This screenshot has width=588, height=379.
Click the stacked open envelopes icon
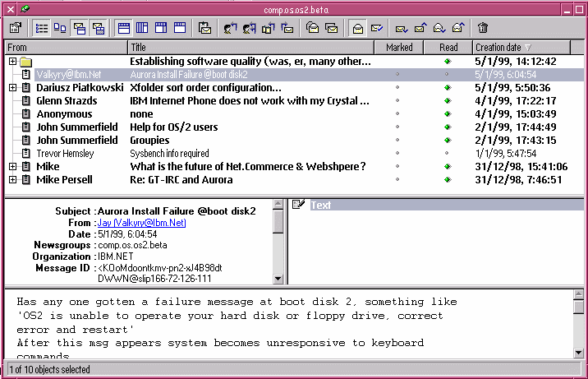(x=312, y=28)
